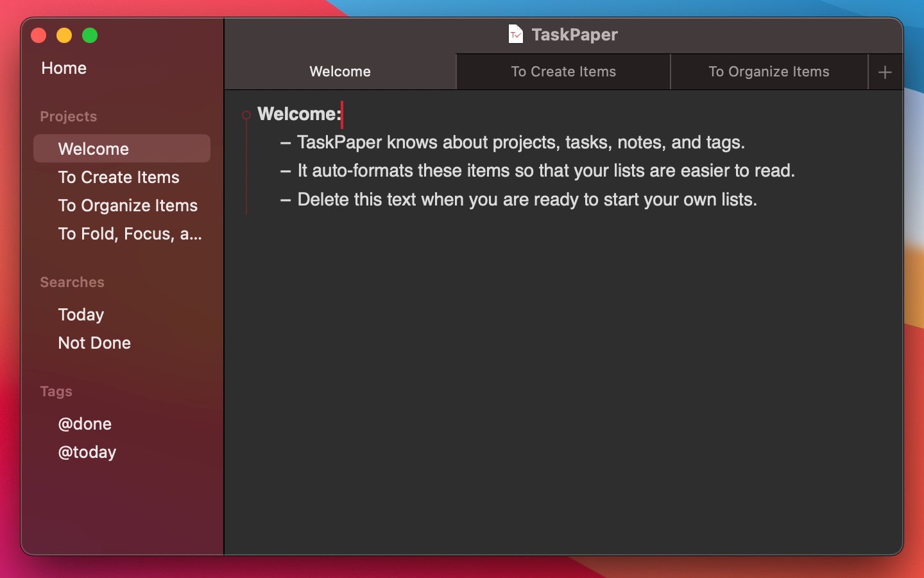The height and width of the screenshot is (578, 924).
Task: Switch to the To Organize Items tab
Action: pyautogui.click(x=768, y=71)
